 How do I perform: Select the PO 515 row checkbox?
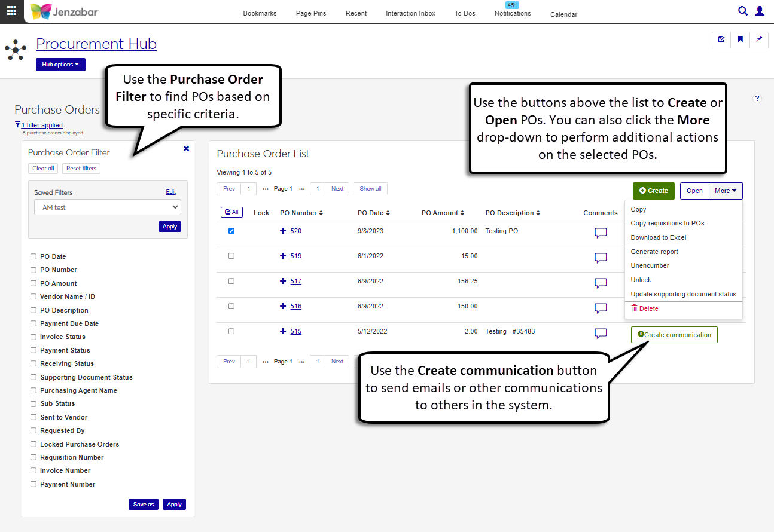[231, 331]
